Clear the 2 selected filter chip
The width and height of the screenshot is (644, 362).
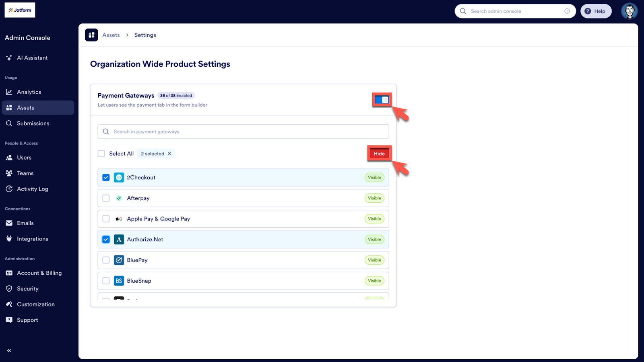tap(169, 153)
